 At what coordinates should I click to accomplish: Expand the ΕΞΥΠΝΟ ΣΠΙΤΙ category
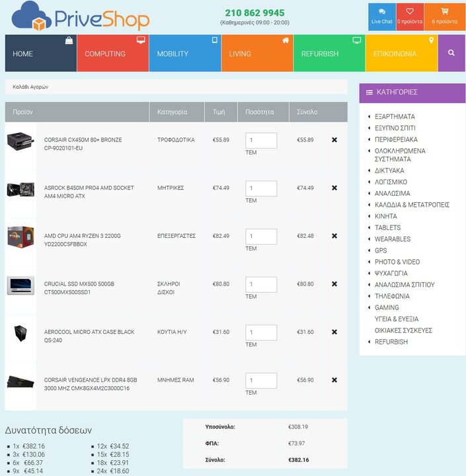pos(395,128)
